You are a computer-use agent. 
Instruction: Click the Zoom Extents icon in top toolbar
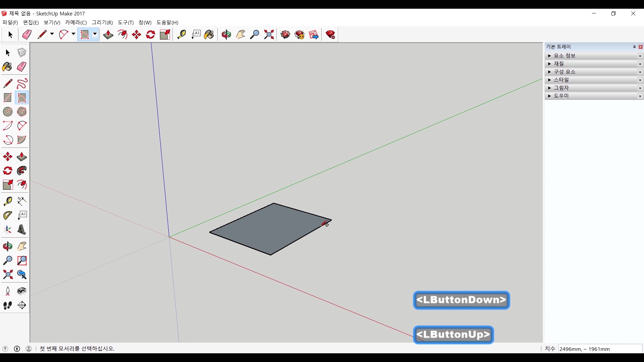coord(269,35)
